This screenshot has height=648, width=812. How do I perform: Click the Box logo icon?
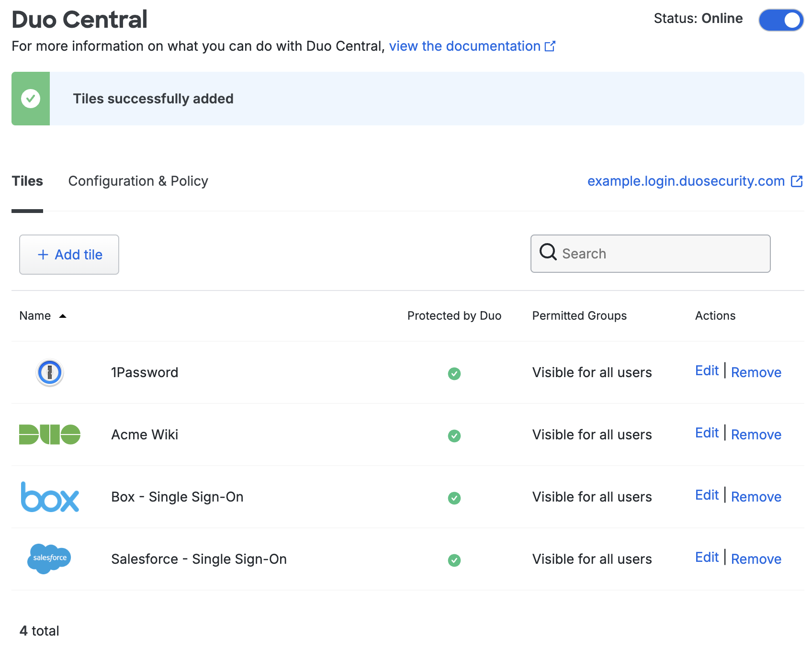tap(49, 497)
